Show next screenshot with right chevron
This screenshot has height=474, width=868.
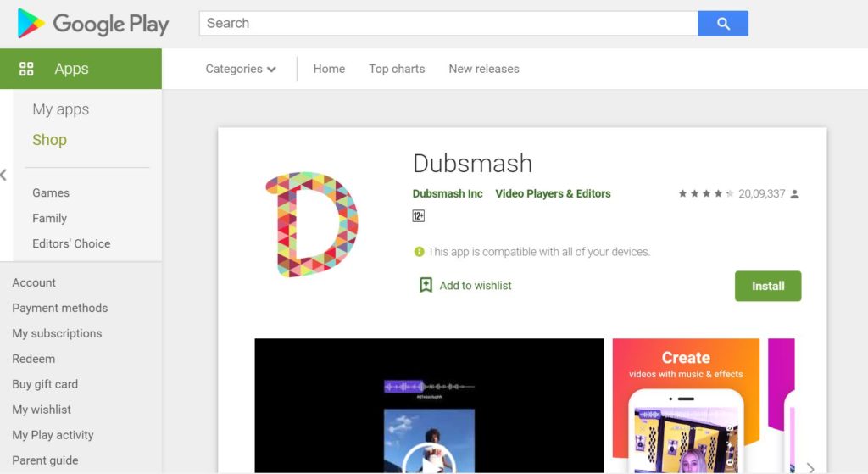pyautogui.click(x=810, y=468)
